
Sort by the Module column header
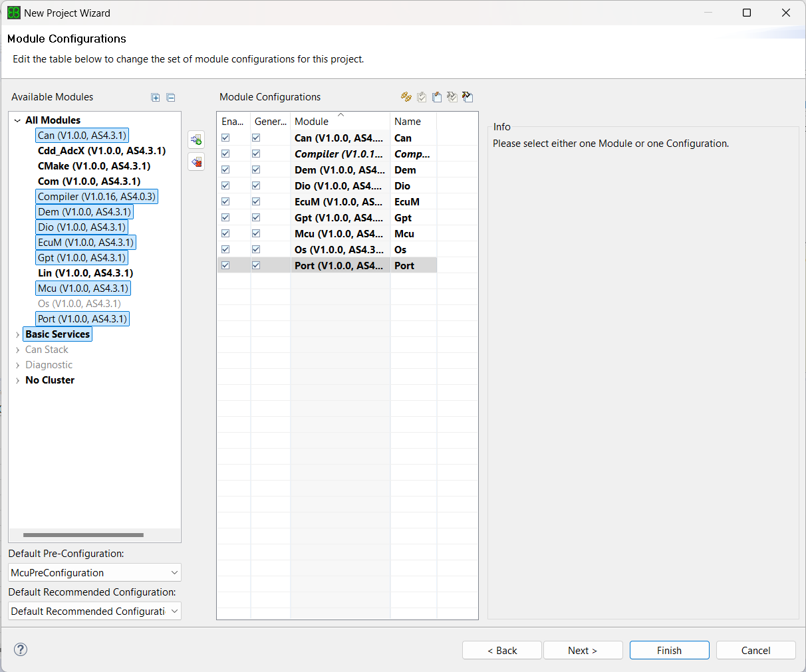coord(340,121)
